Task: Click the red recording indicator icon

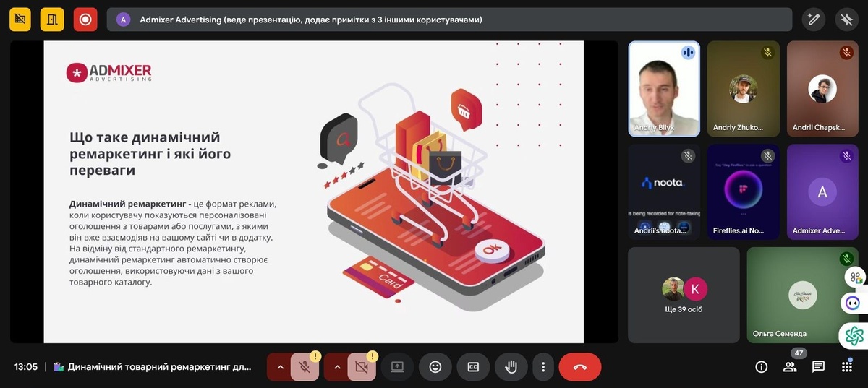Action: point(85,20)
